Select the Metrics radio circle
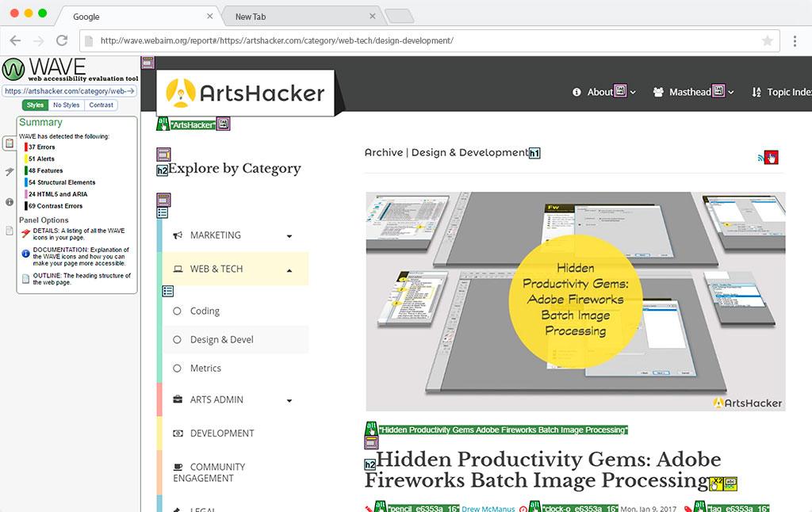 tap(177, 368)
